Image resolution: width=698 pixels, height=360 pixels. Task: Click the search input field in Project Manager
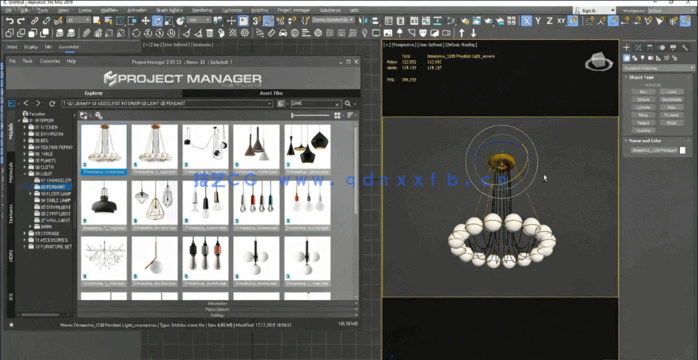316,104
